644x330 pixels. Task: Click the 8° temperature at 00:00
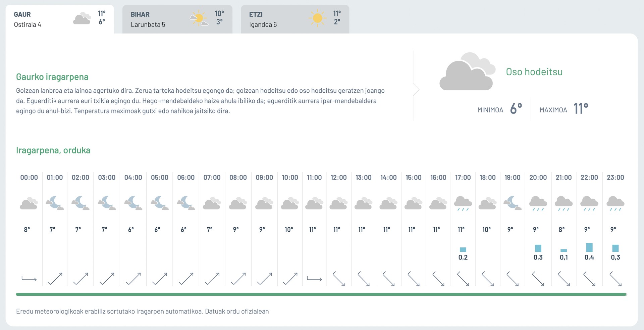pos(27,230)
